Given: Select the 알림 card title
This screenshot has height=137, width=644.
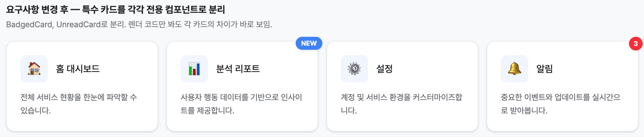Looking at the screenshot, I should 545,69.
